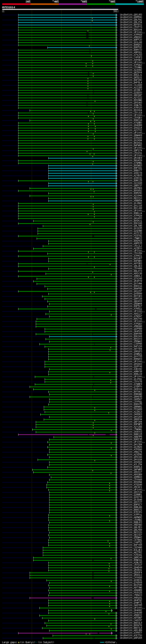Select the UniRef100_B8BC15 label
This screenshot has width=146, height=644.
(x=131, y=434)
